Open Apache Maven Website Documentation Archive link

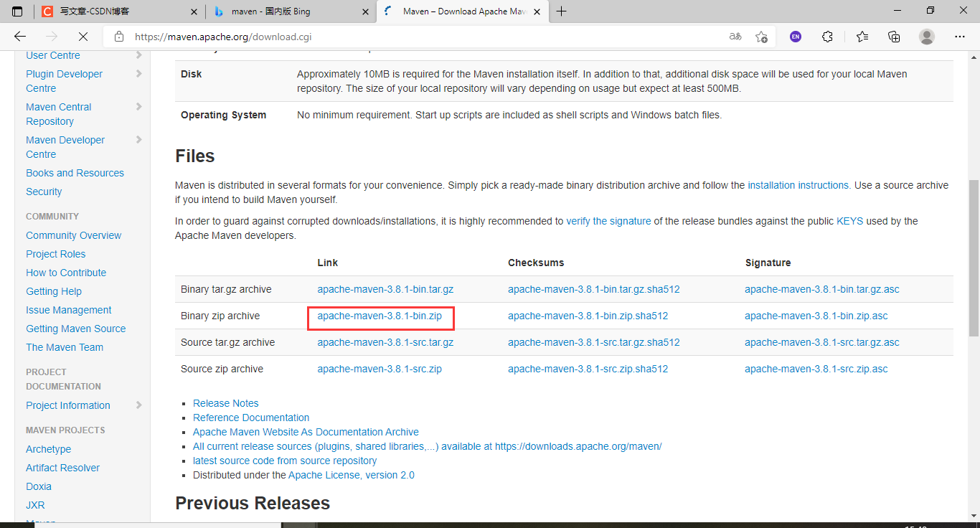pos(306,432)
